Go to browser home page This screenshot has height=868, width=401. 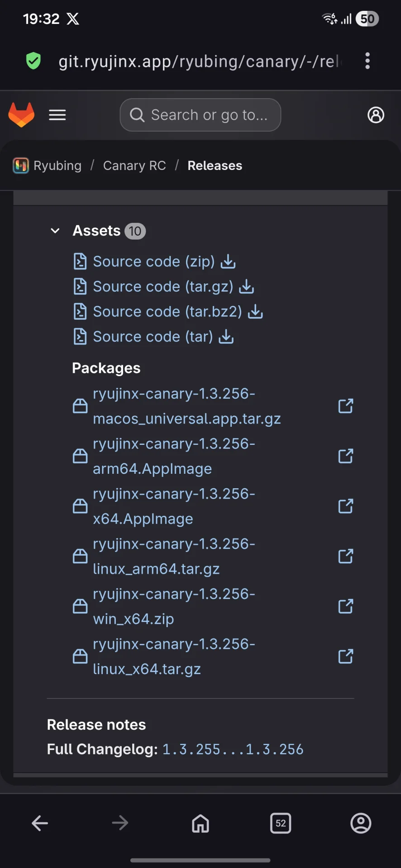[200, 823]
